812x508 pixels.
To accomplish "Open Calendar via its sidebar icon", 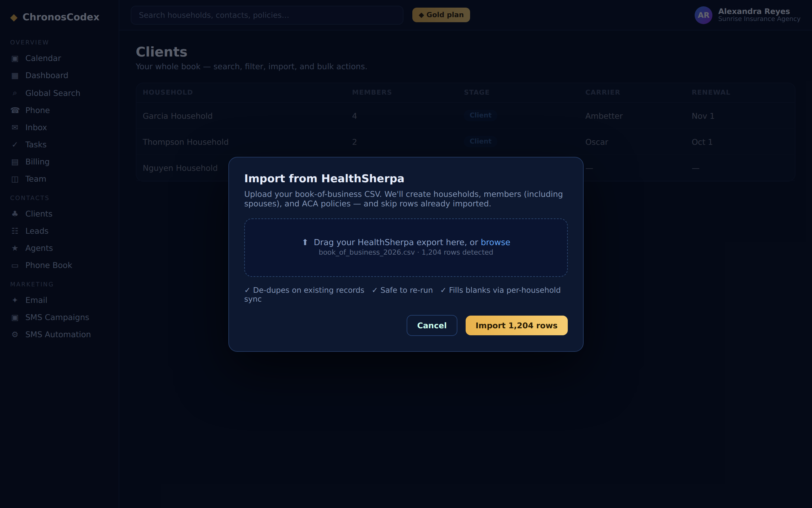I will click(15, 58).
